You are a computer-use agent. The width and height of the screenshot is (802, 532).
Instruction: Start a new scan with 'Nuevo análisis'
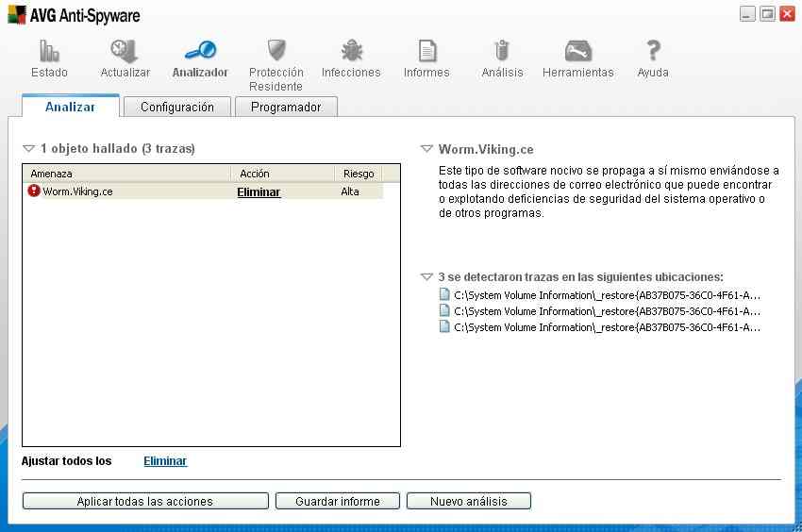(x=469, y=501)
